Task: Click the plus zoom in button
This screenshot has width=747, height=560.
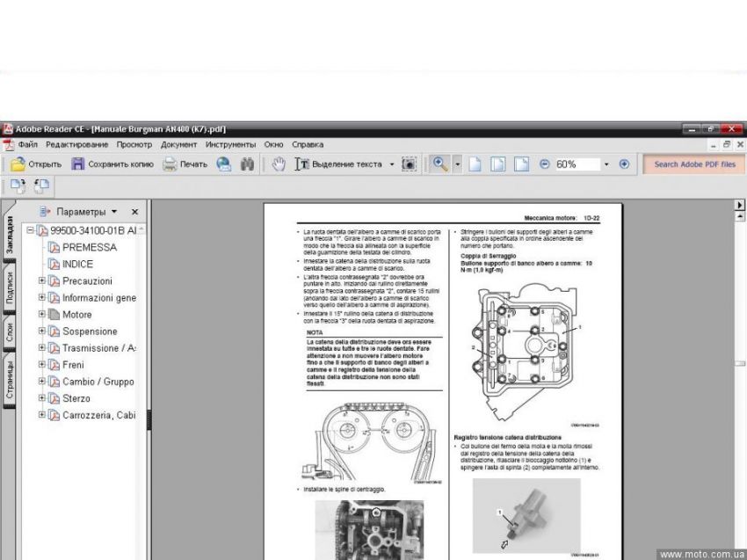Action: pos(624,164)
